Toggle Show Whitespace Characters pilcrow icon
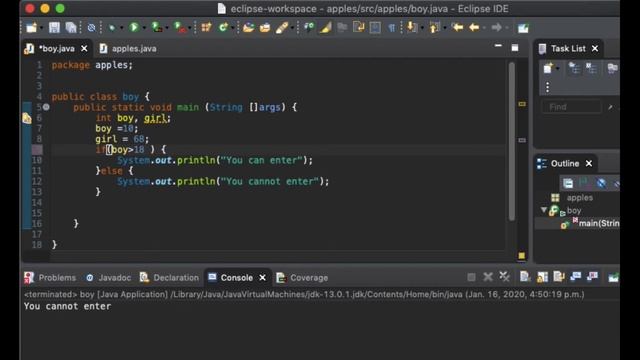The height and width of the screenshot is (360, 640). pos(391,28)
